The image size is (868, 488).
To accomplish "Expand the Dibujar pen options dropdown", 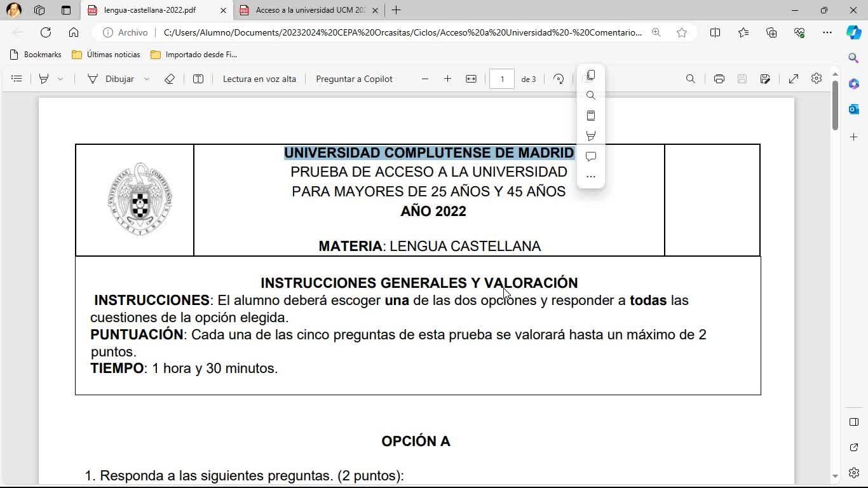I will tap(147, 79).
